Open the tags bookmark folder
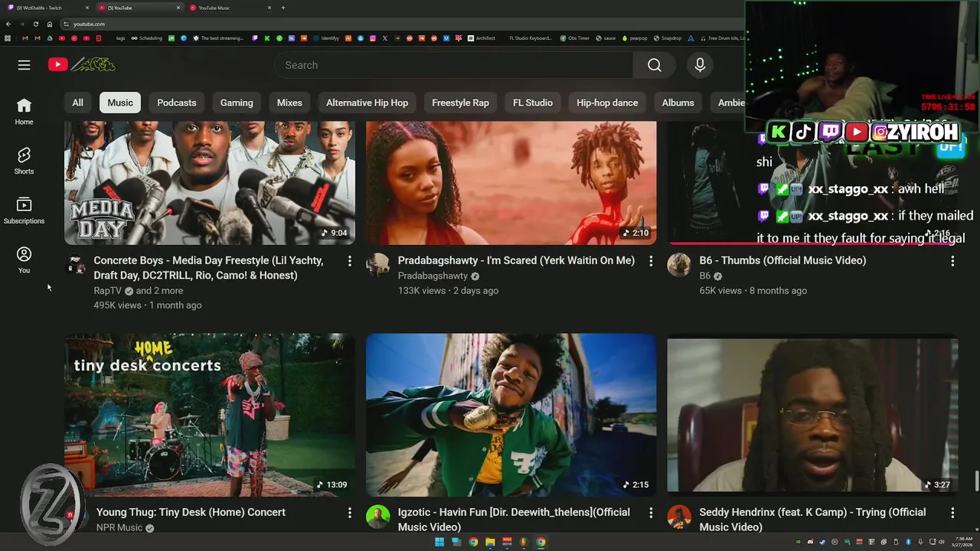 (120, 37)
